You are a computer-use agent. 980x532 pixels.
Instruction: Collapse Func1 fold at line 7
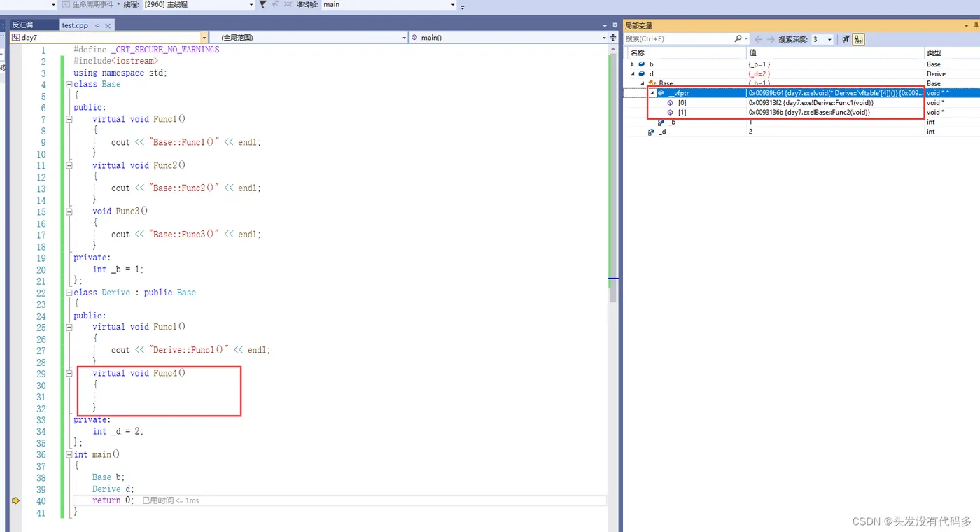tap(69, 119)
